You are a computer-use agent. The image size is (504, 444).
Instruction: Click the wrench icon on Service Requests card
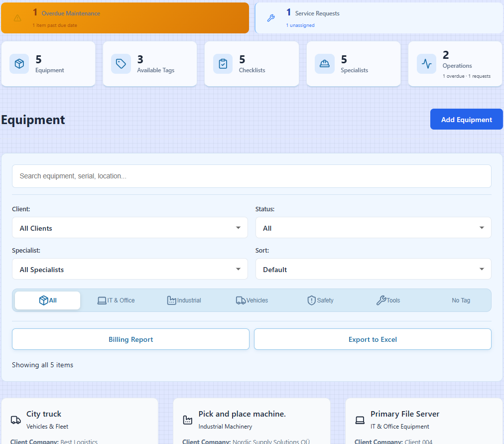click(x=270, y=18)
